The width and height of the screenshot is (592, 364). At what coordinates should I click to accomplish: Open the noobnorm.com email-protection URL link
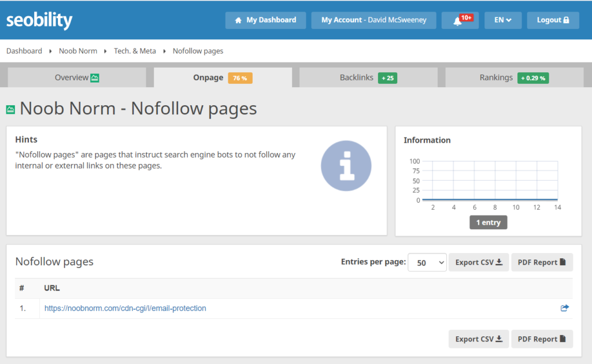[x=125, y=308]
